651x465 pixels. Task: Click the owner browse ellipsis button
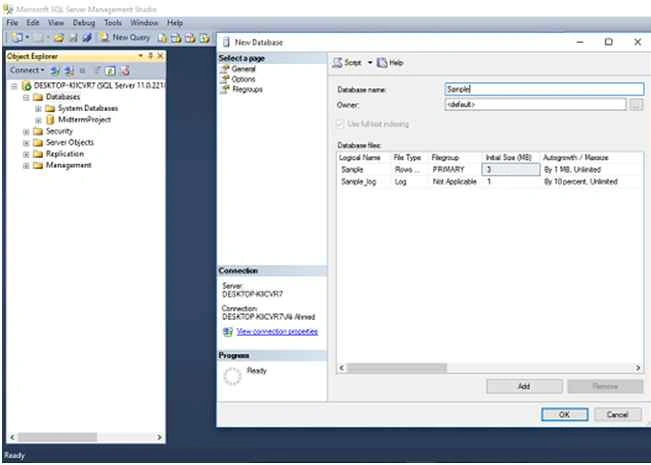coord(636,105)
